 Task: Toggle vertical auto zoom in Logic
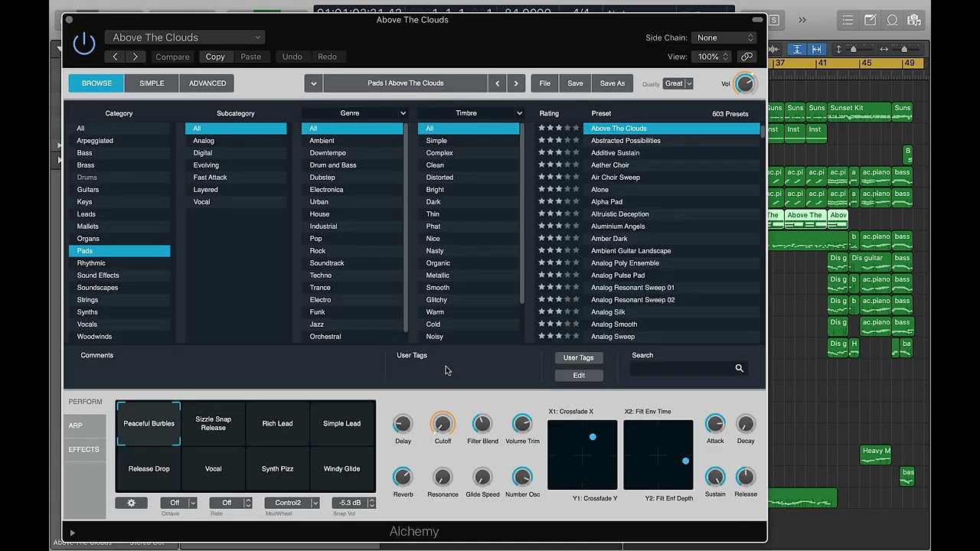point(797,49)
